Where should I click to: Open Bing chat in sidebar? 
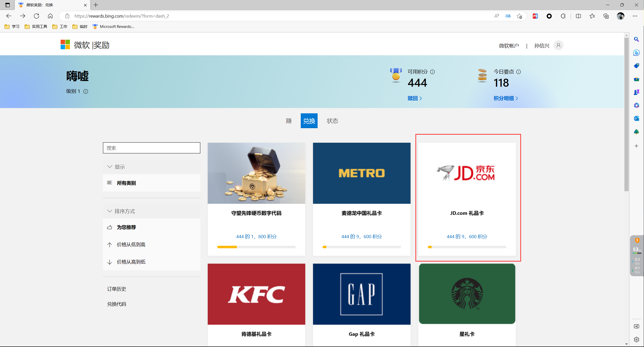[636, 53]
